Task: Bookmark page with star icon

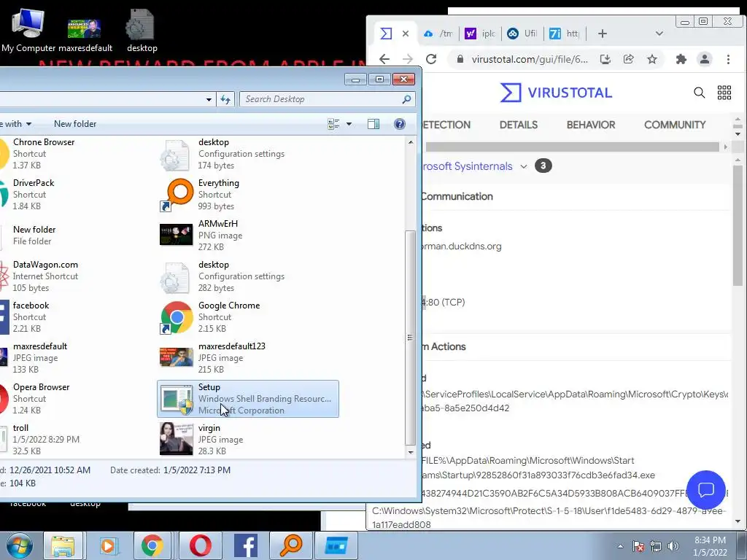Action: coord(651,59)
